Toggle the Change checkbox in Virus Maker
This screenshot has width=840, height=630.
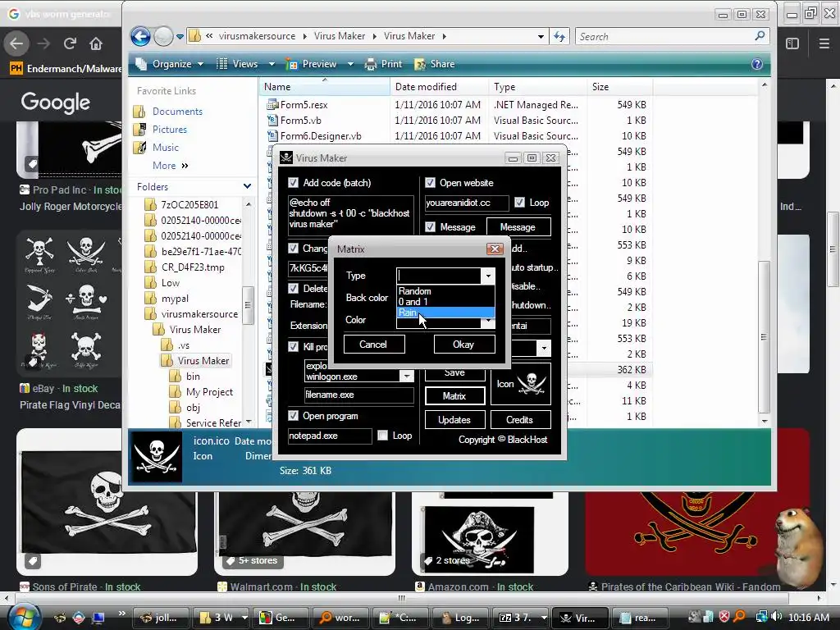(x=293, y=249)
